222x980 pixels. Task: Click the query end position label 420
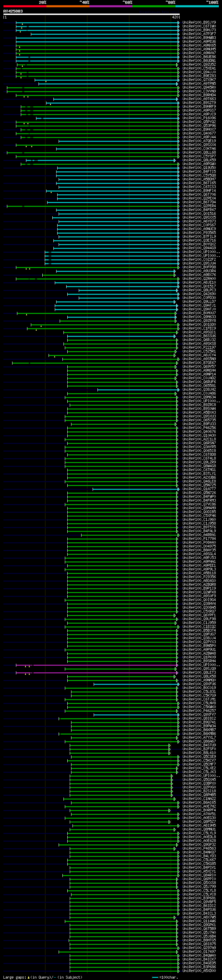tap(175, 17)
